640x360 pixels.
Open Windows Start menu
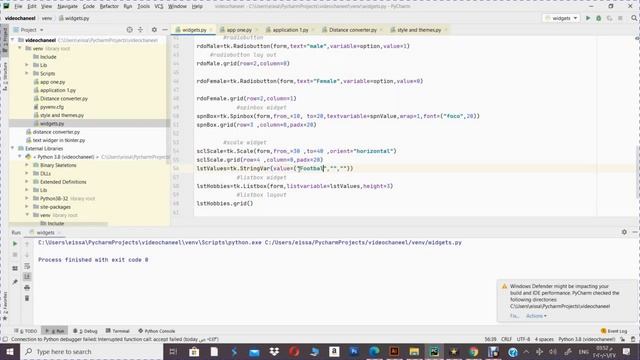(9, 351)
